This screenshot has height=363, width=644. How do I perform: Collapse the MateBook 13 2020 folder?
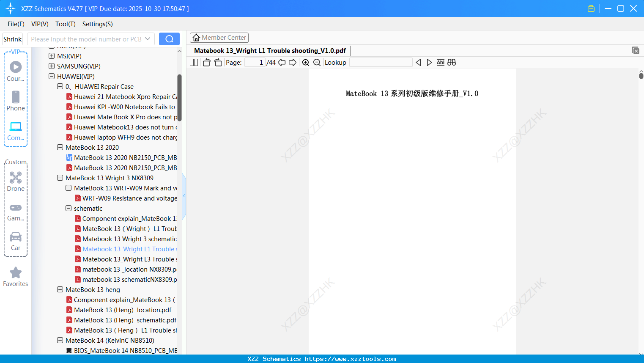(60, 147)
